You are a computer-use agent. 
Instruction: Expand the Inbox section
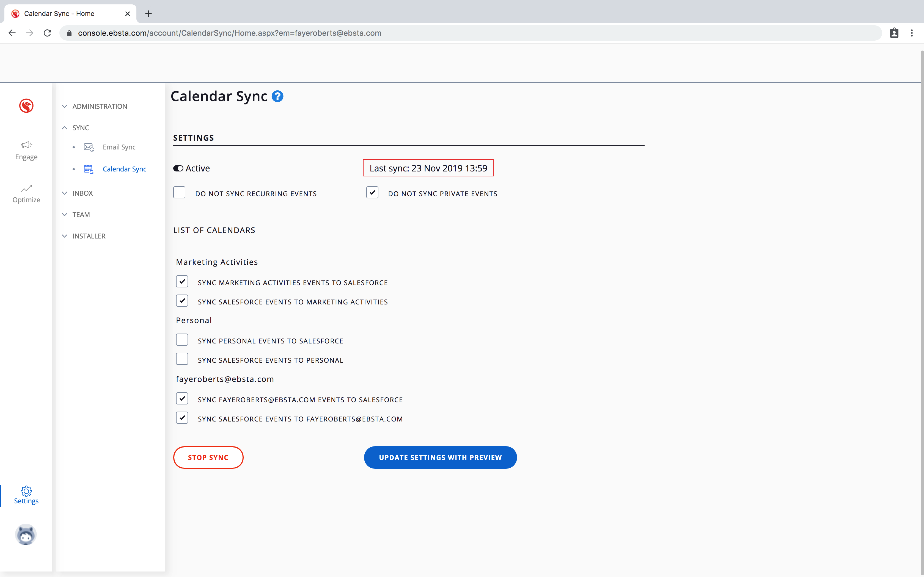(x=82, y=193)
